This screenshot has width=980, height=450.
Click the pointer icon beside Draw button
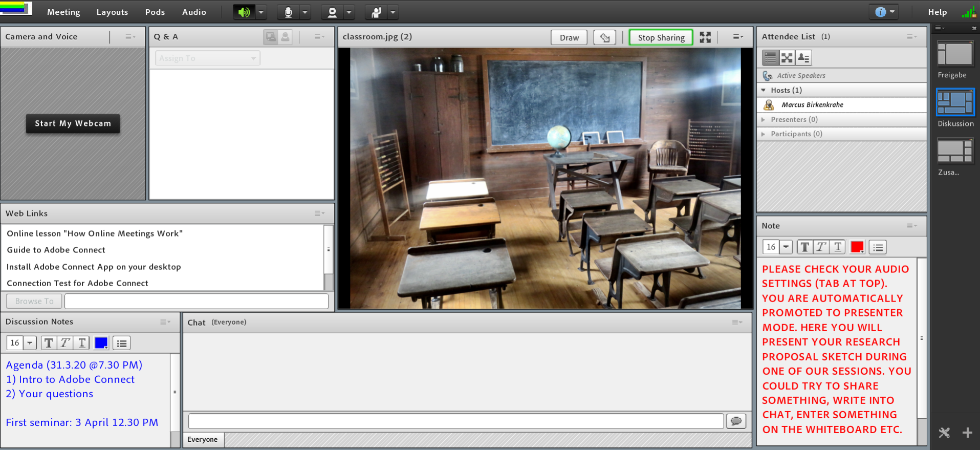[605, 37]
